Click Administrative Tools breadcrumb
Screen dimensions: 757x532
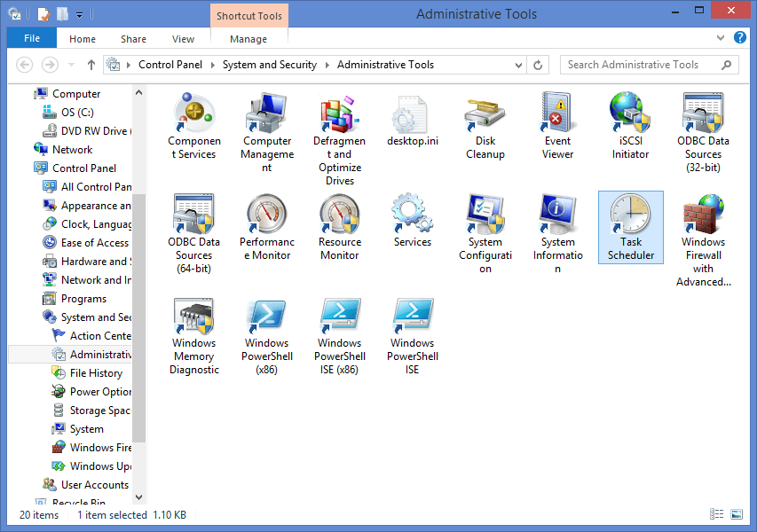coord(385,65)
